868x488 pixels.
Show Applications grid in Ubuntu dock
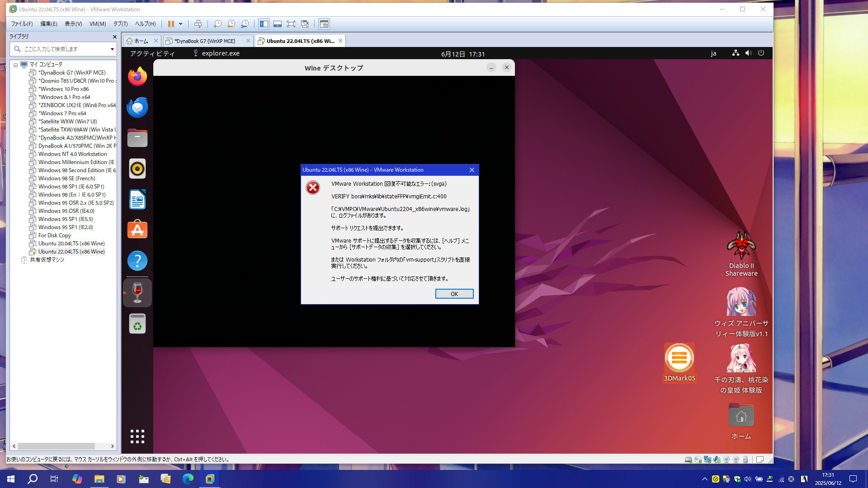pos(137,436)
